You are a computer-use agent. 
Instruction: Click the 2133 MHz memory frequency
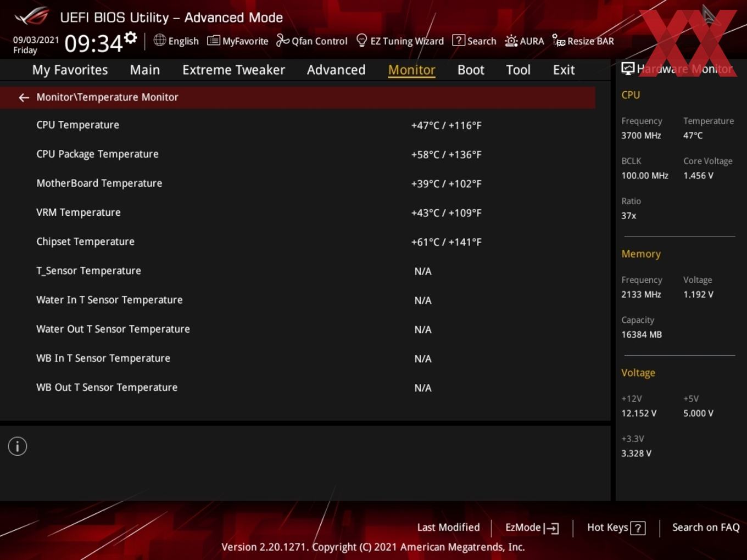coord(641,294)
